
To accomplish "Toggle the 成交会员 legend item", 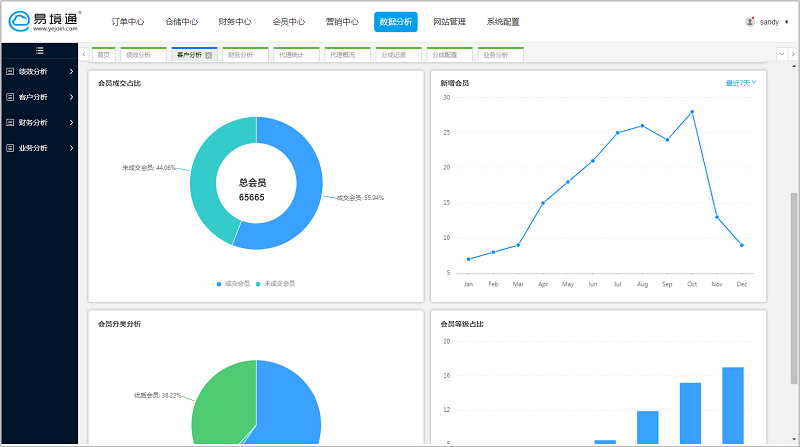I will click(x=233, y=284).
